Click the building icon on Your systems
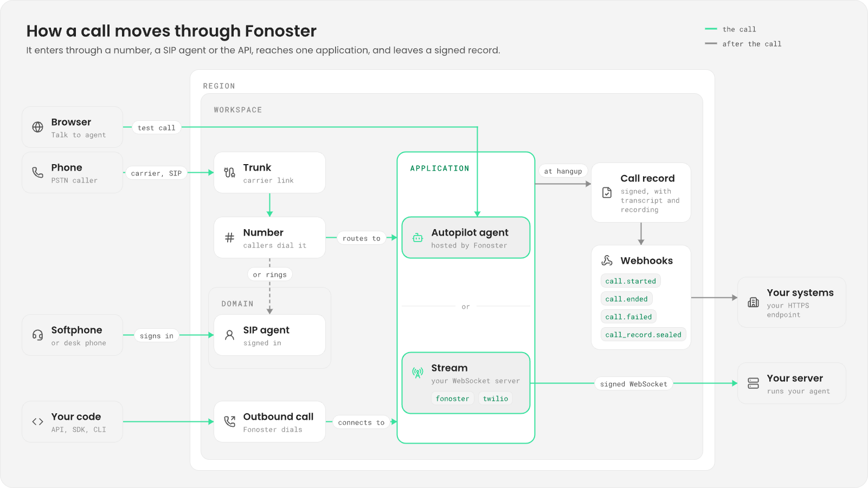Image resolution: width=868 pixels, height=488 pixels. [754, 302]
